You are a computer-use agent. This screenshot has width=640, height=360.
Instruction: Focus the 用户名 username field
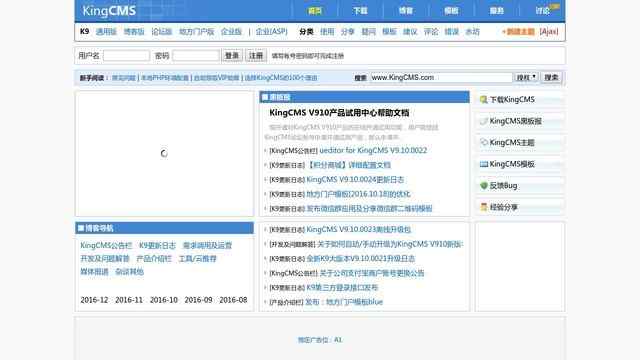coord(127,56)
